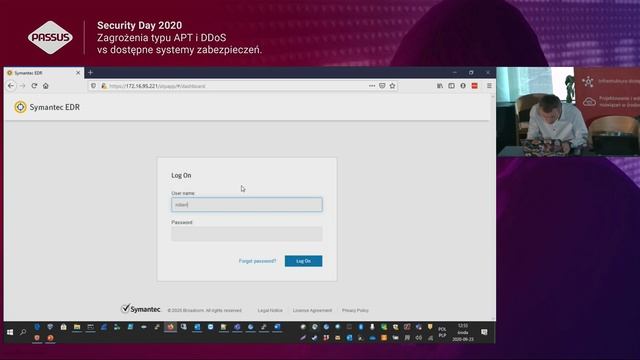Reload the Symantec EDR page
Image resolution: width=640 pixels, height=360 pixels.
(x=34, y=86)
